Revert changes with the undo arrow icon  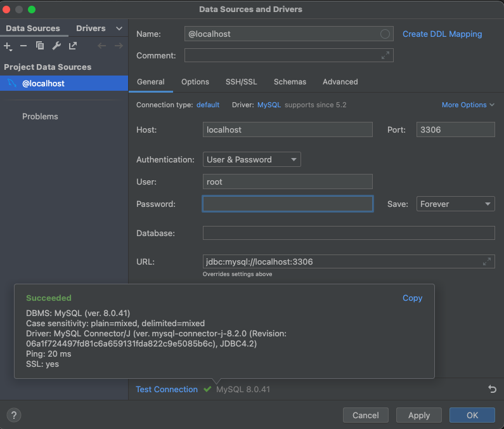point(492,389)
